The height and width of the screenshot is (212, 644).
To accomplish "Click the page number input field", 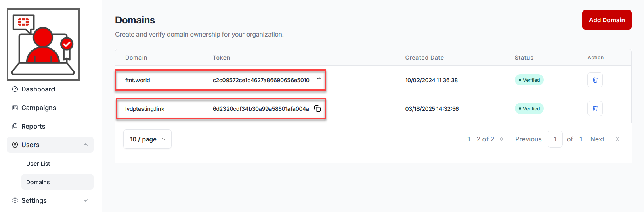I will click(555, 139).
